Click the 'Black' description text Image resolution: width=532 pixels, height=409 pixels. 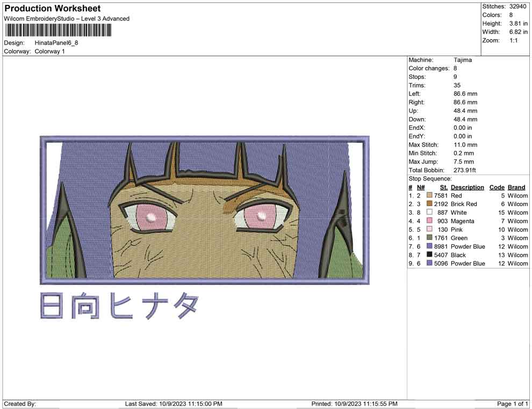coord(458,255)
